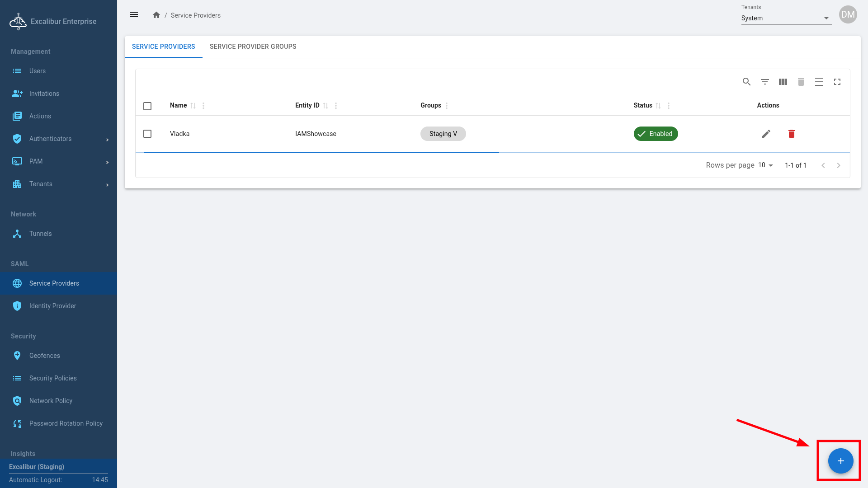Open the show/hide columns icon
Viewport: 868px width, 488px height.
click(783, 82)
